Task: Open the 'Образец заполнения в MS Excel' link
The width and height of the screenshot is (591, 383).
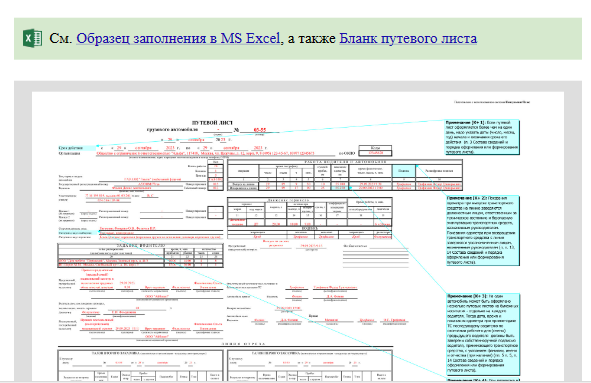Action: [x=178, y=38]
